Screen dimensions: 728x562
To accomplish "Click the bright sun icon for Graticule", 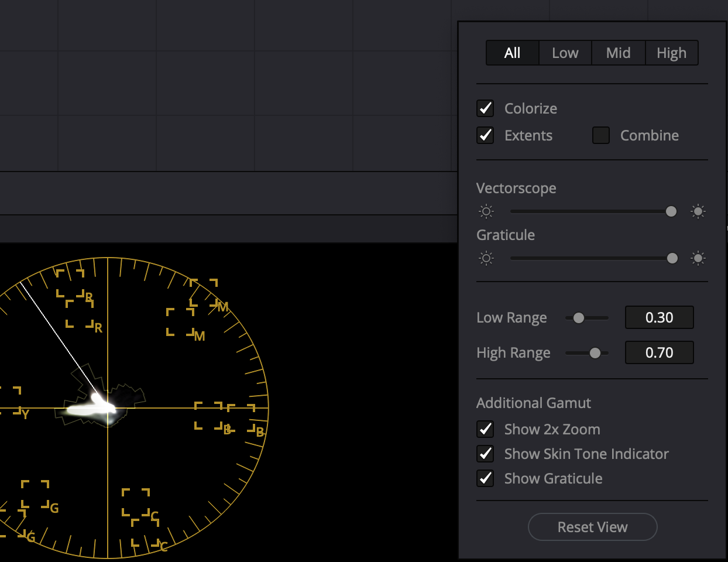I will click(698, 258).
